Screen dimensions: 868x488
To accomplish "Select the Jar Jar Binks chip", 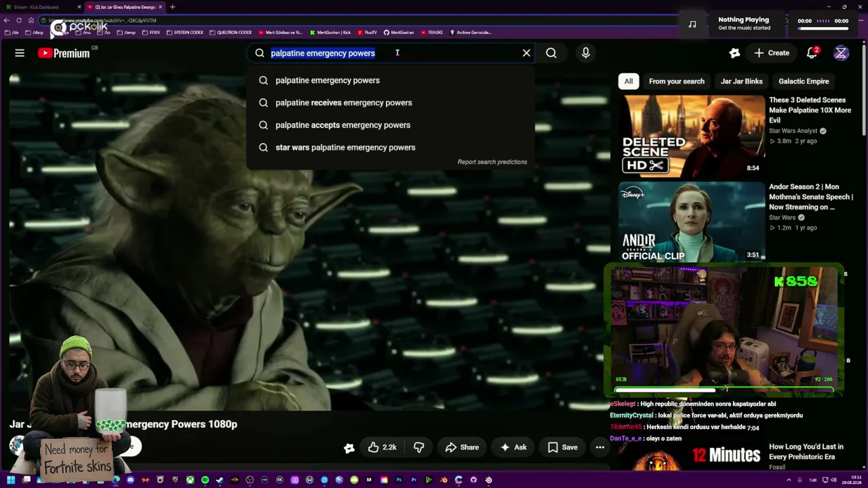I will [741, 81].
